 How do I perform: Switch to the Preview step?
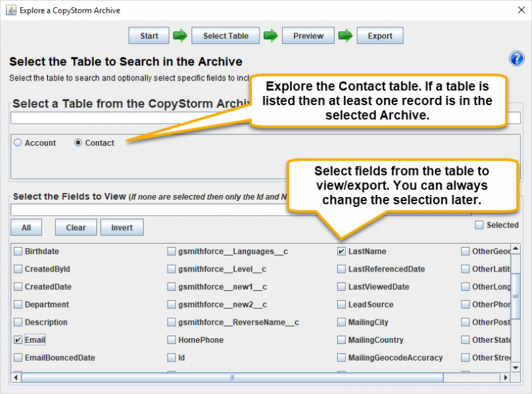point(308,35)
